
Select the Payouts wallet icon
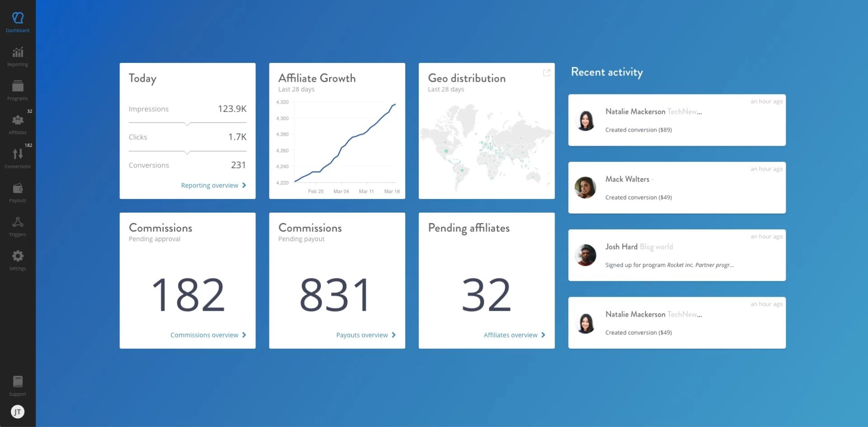pyautogui.click(x=18, y=189)
